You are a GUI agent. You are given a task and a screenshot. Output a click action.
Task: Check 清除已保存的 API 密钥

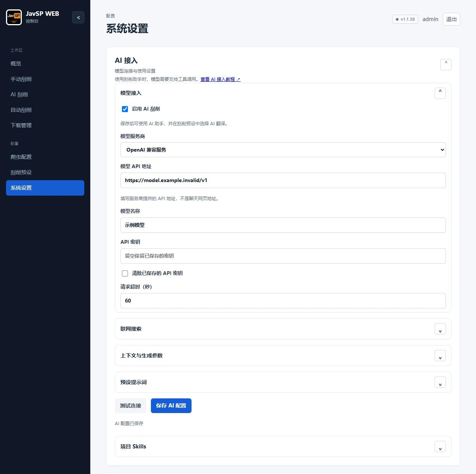click(x=125, y=273)
